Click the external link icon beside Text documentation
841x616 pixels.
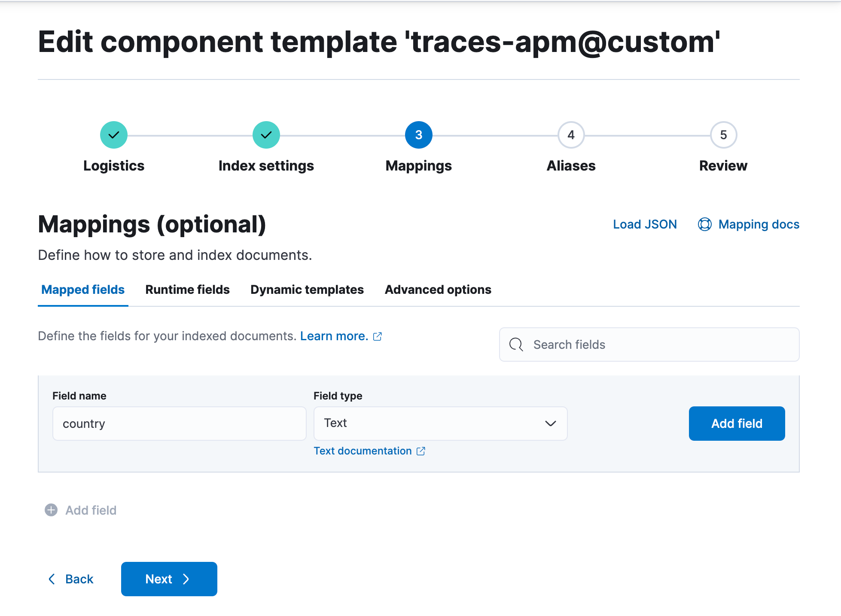(x=420, y=451)
